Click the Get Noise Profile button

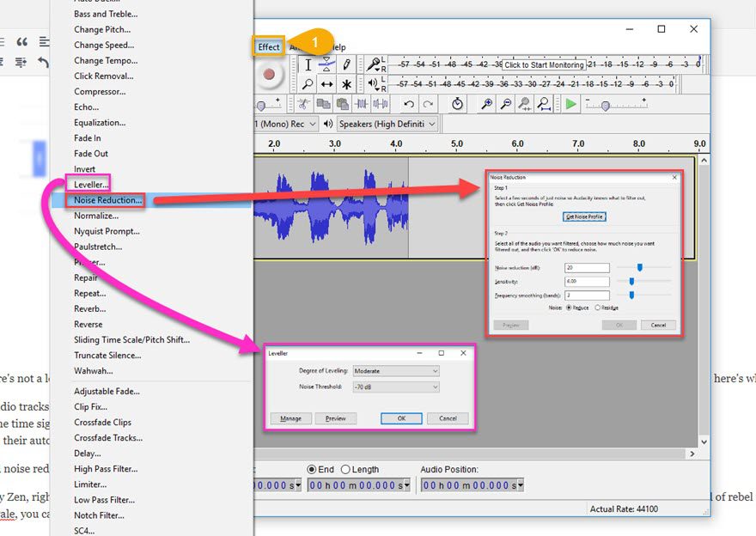pyautogui.click(x=584, y=216)
